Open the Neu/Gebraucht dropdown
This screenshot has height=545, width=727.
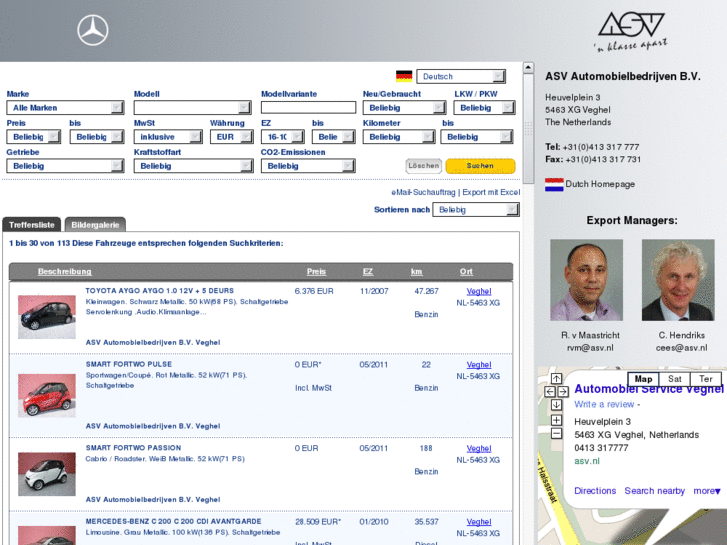coord(404,108)
